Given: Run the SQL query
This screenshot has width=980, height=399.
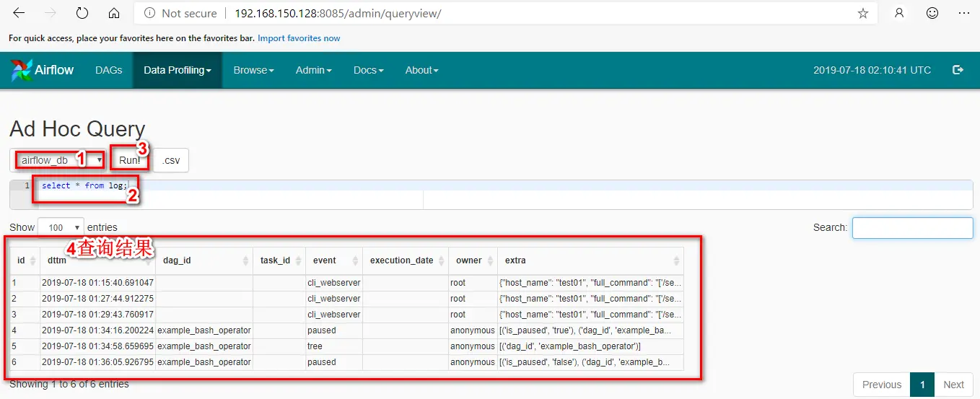Looking at the screenshot, I should click(130, 160).
